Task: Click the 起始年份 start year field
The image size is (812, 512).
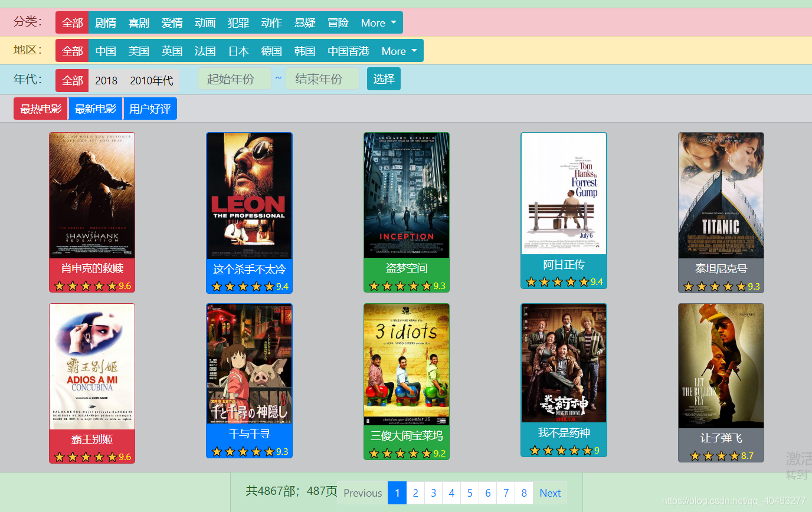Action: point(234,79)
